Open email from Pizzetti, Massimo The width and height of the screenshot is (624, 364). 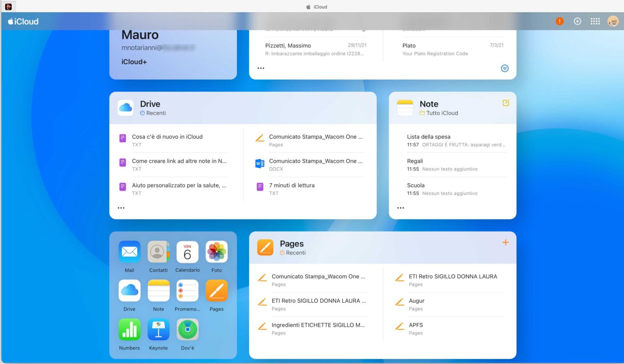click(x=316, y=49)
